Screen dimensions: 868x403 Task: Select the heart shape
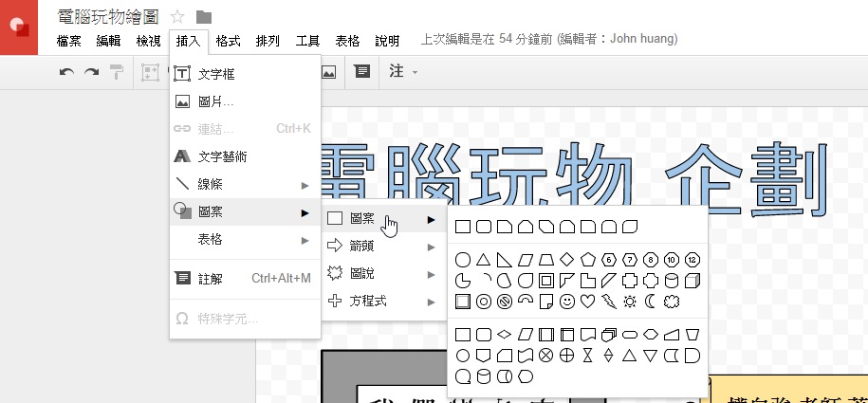pyautogui.click(x=588, y=302)
